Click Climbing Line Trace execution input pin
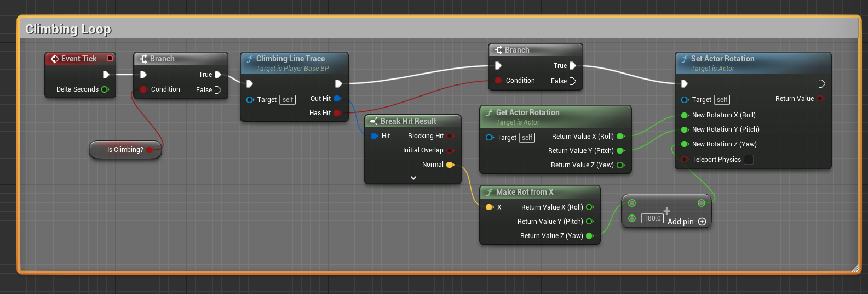Viewport: 868px width, 294px height. [250, 84]
